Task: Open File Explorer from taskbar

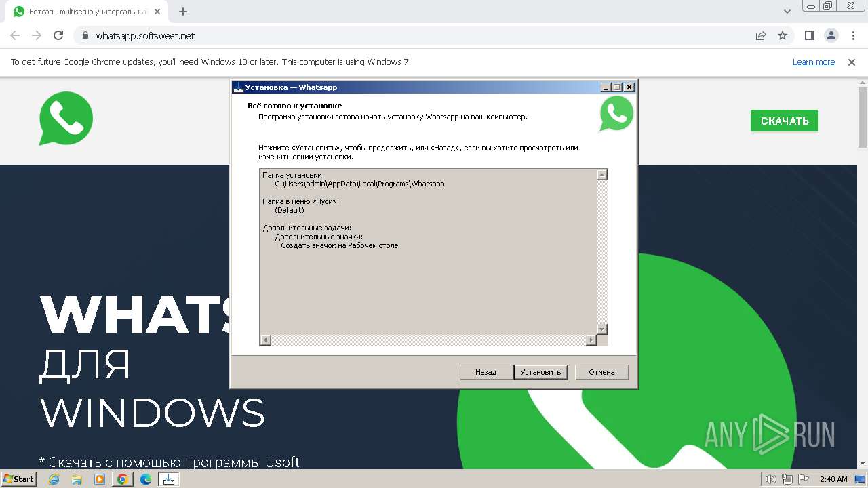Action: (77, 479)
